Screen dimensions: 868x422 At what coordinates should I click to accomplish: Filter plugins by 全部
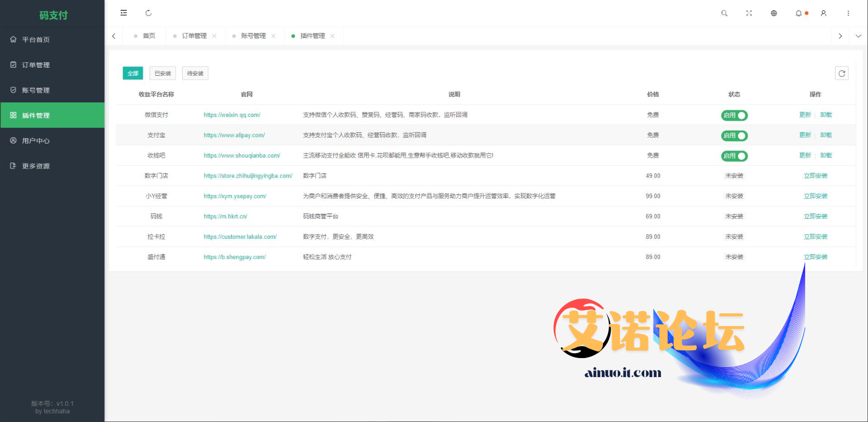point(133,73)
